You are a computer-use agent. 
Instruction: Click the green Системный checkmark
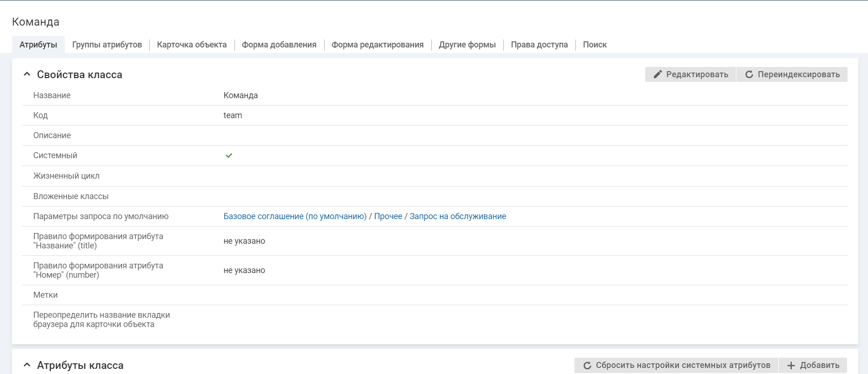coord(229,155)
